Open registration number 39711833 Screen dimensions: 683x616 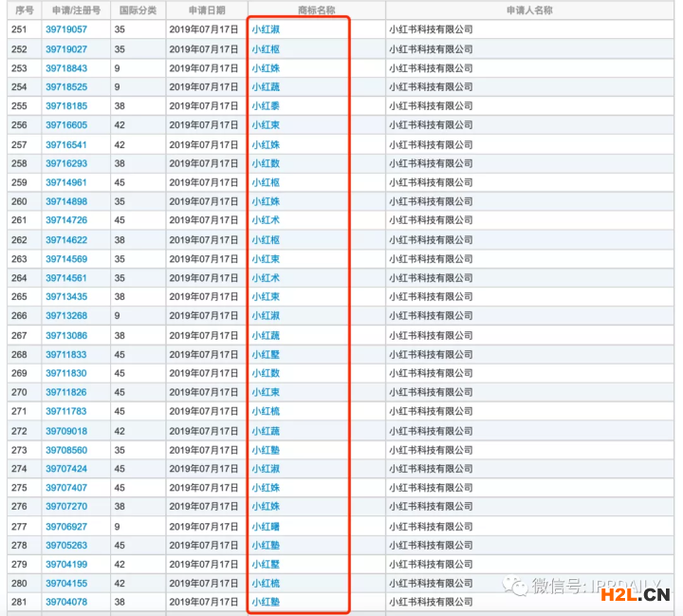pos(66,355)
